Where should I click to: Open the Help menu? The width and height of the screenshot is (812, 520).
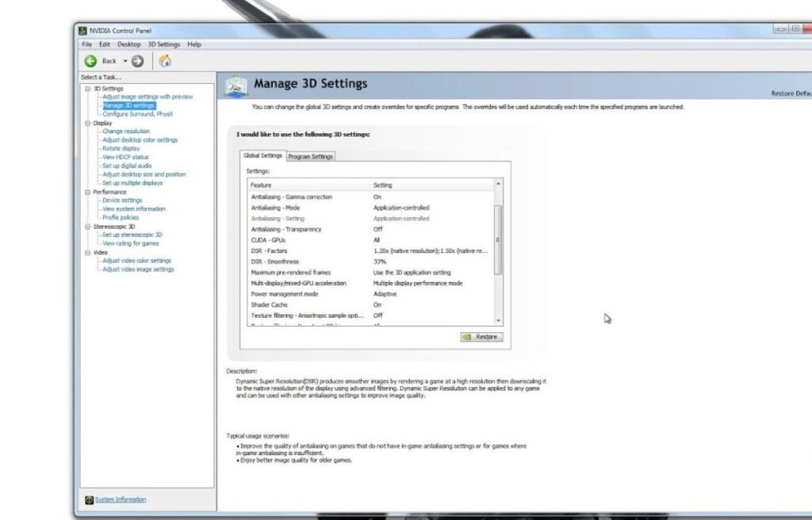pos(194,44)
